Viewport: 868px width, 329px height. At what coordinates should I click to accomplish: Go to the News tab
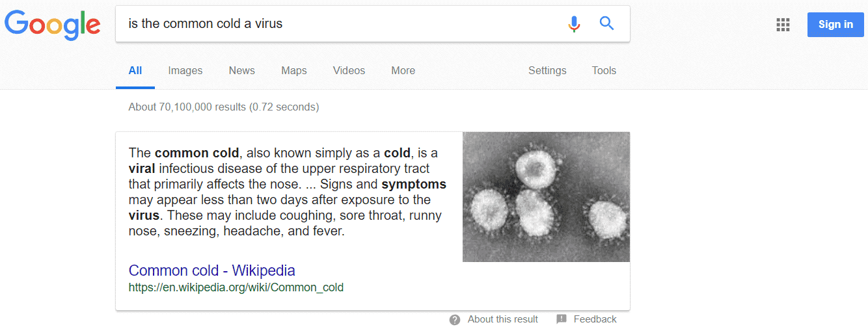(x=241, y=70)
